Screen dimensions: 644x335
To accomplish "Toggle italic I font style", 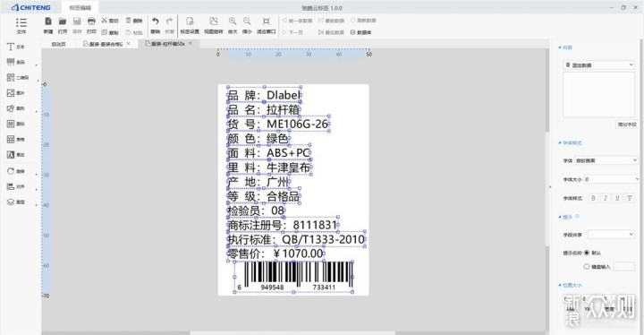I will pos(605,198).
